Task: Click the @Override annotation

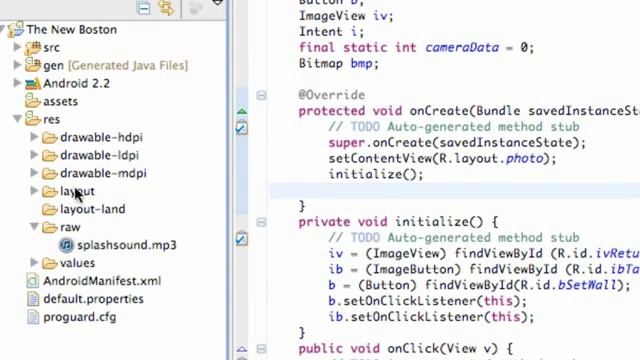Action: click(331, 95)
